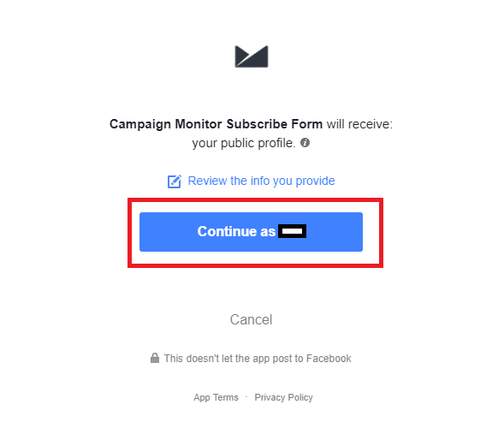Click the dot separator between footer links
Viewport: 504px width, 434px height.
(246, 397)
